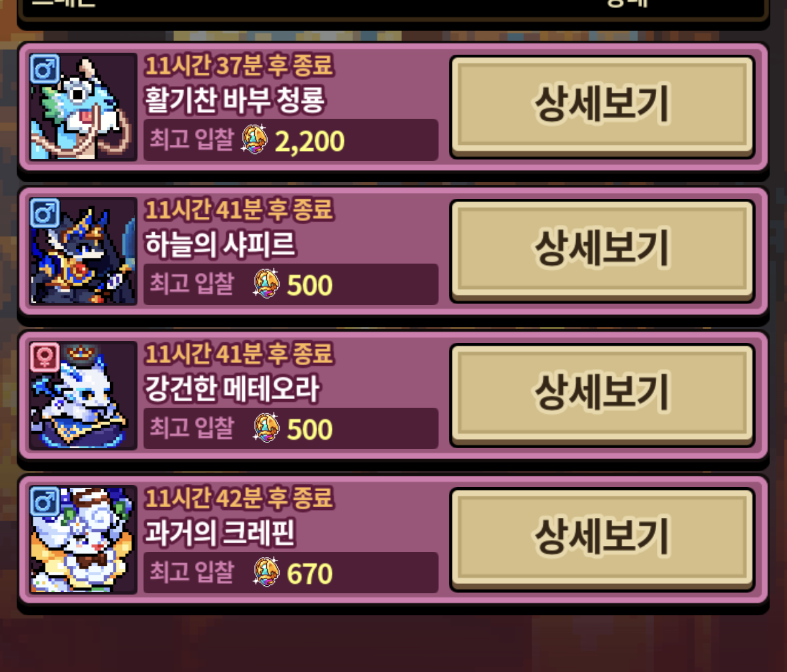This screenshot has height=672, width=787.
Task: Click currency icon in 메테오라 bid row
Action: coord(266,428)
